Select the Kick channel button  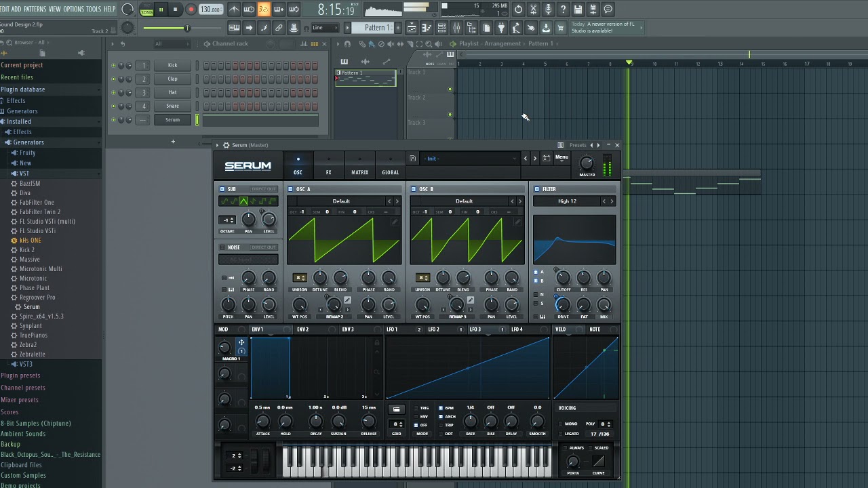pyautogui.click(x=172, y=66)
